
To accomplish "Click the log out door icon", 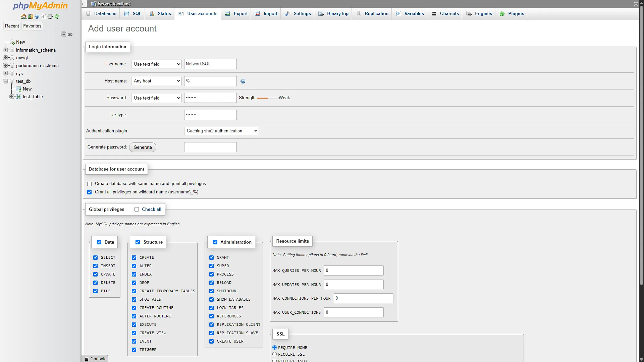I will coord(31,17).
